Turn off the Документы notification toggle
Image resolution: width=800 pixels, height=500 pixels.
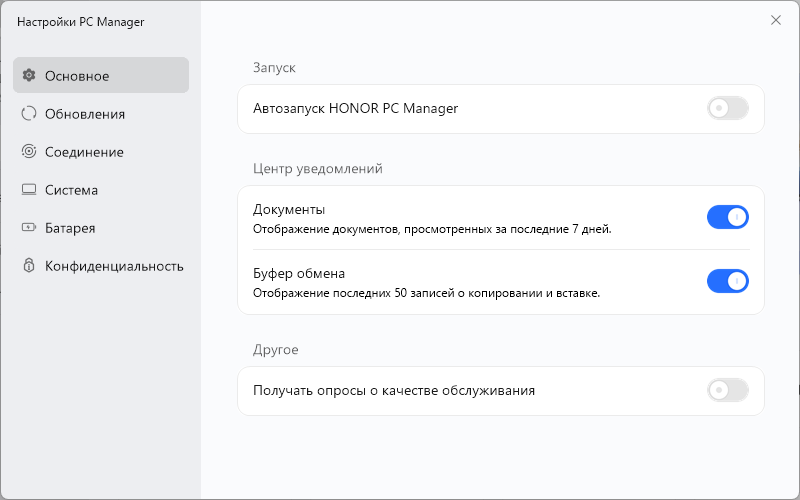click(727, 217)
